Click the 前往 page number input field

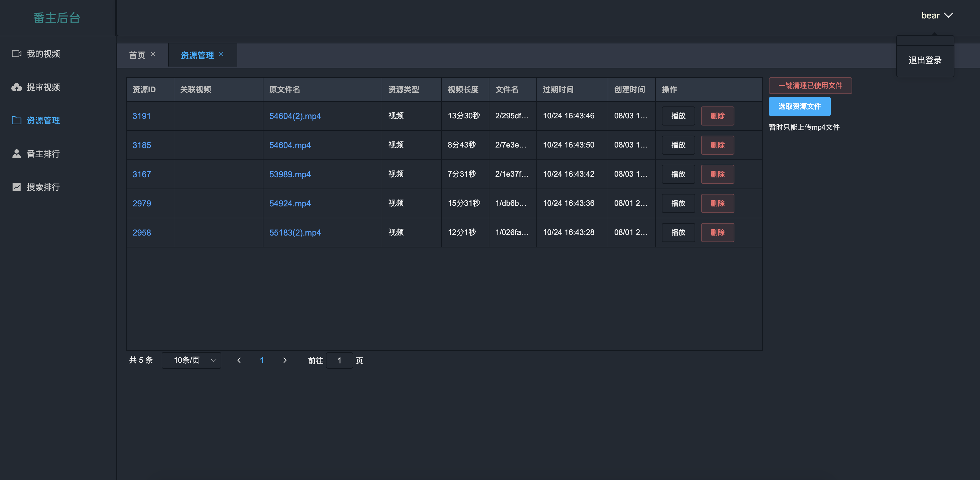[x=339, y=360]
